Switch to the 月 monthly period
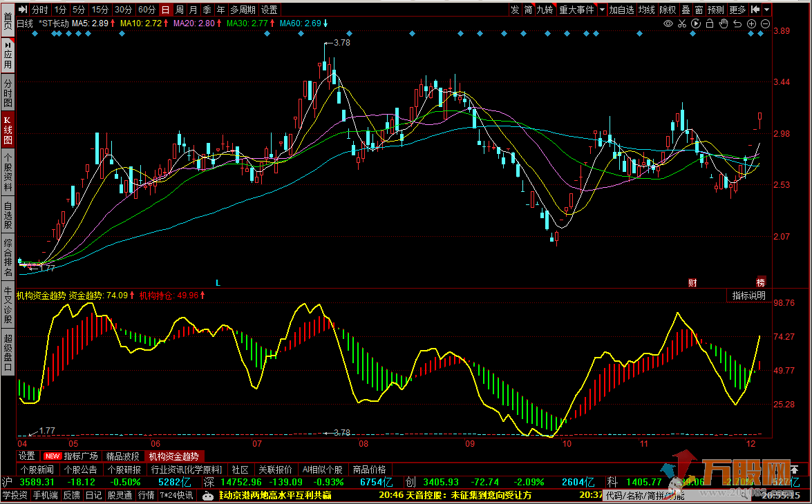 [x=193, y=9]
